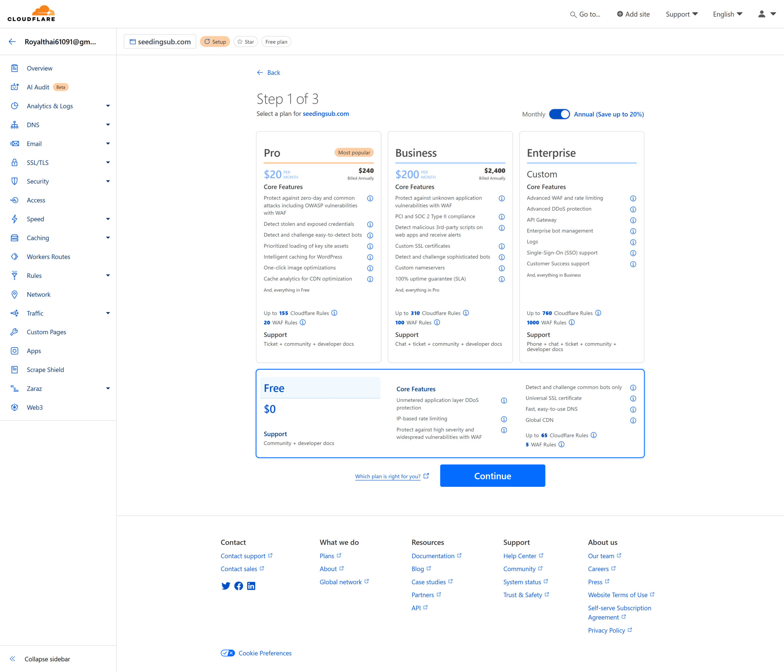
Task: Select the Enterprise plan card
Action: coord(582,247)
